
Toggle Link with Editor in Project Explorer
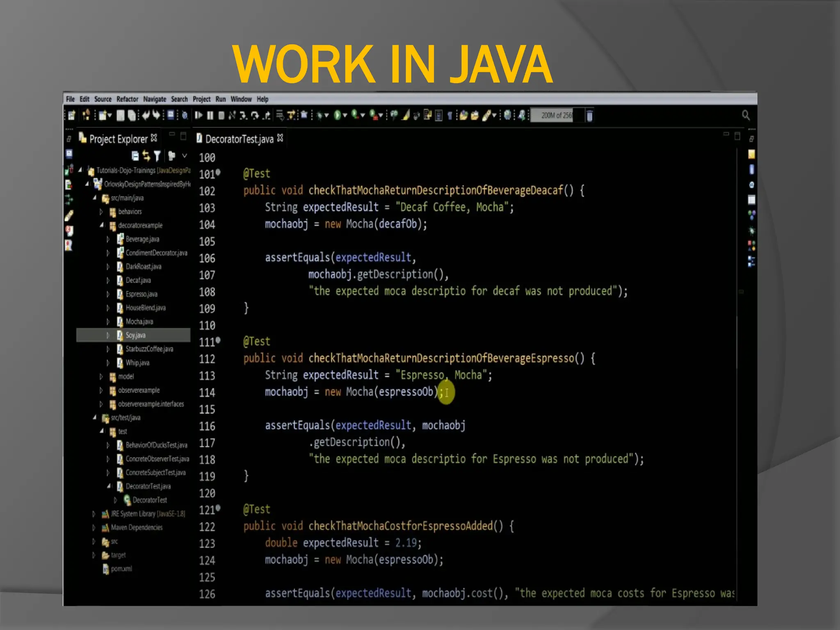point(146,156)
